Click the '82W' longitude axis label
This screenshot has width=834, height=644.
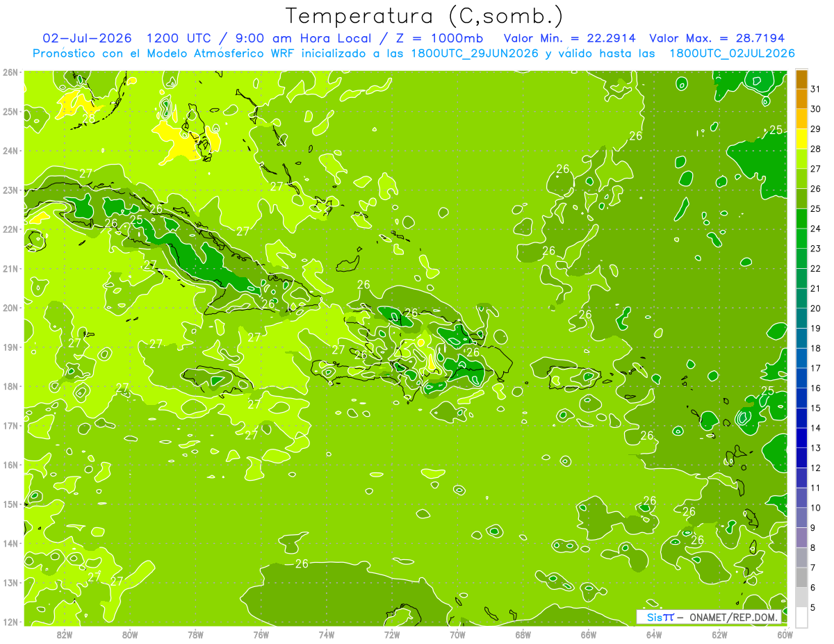tap(65, 634)
